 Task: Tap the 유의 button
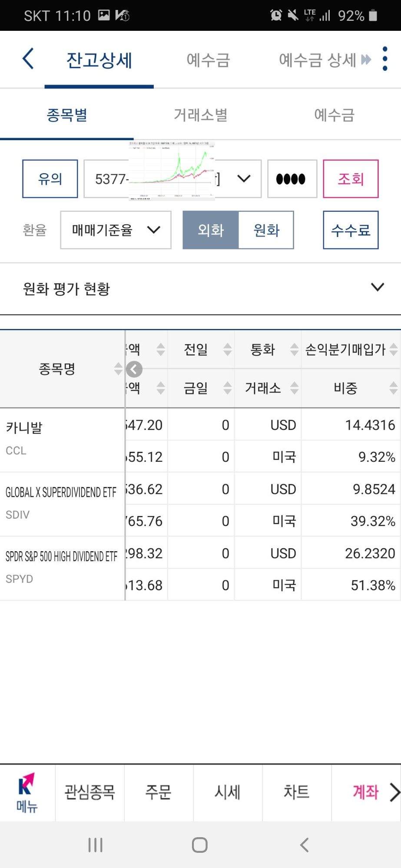coord(50,179)
